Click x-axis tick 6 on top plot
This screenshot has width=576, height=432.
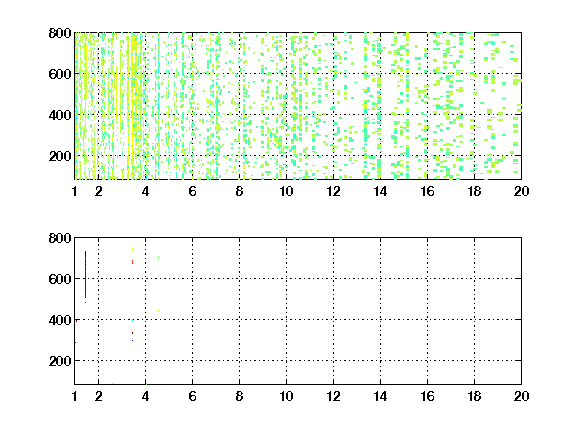click(192, 191)
